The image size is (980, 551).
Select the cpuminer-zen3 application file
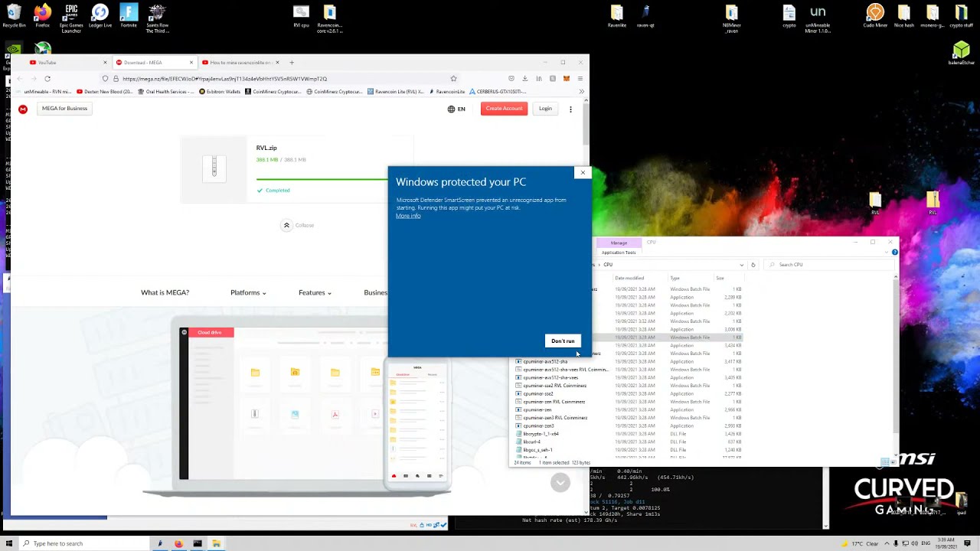click(539, 426)
